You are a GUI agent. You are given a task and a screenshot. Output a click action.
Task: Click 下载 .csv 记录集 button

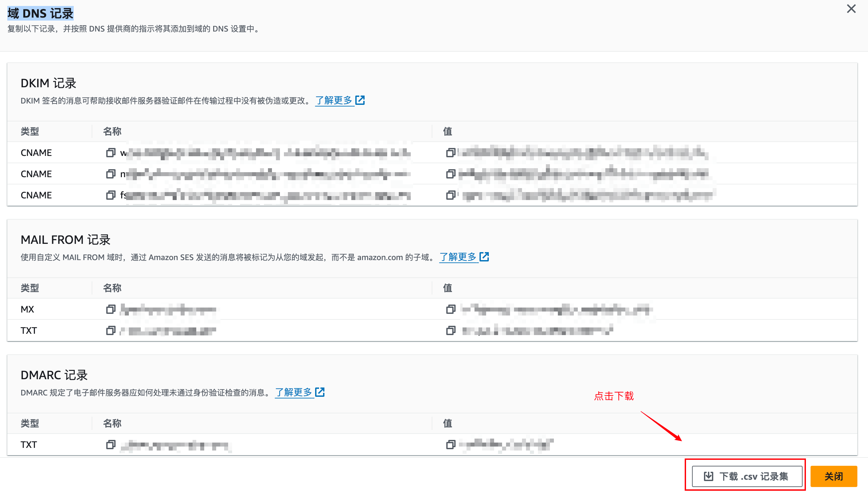click(747, 476)
